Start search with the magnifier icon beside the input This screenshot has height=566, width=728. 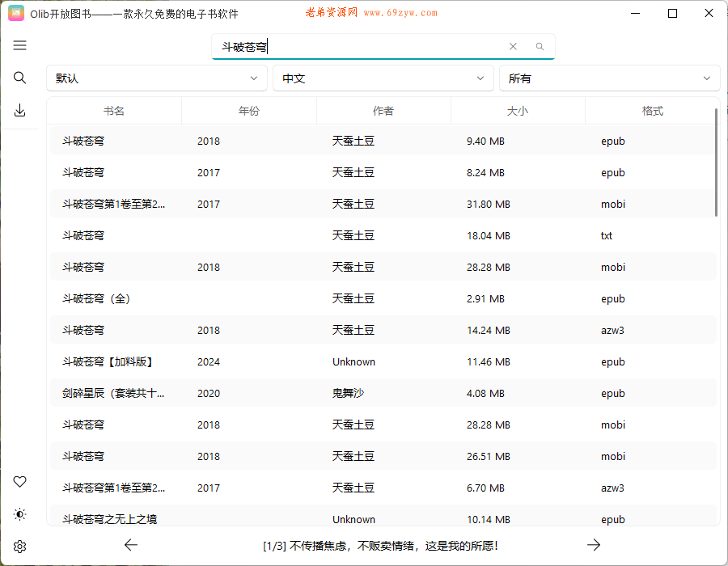pyautogui.click(x=539, y=47)
